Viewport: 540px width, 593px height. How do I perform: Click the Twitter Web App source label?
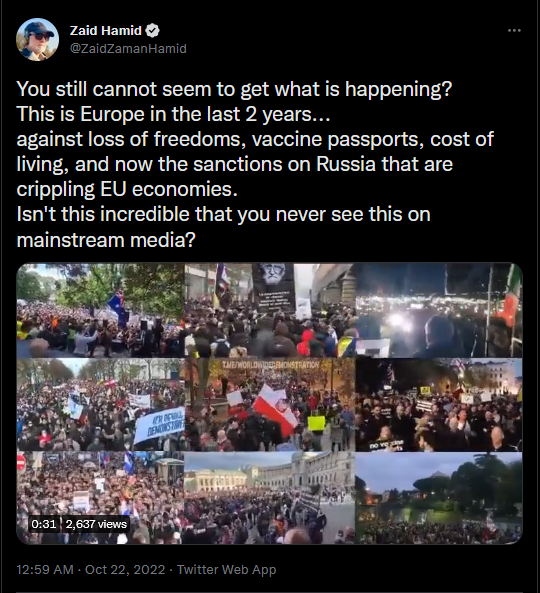(x=227, y=570)
